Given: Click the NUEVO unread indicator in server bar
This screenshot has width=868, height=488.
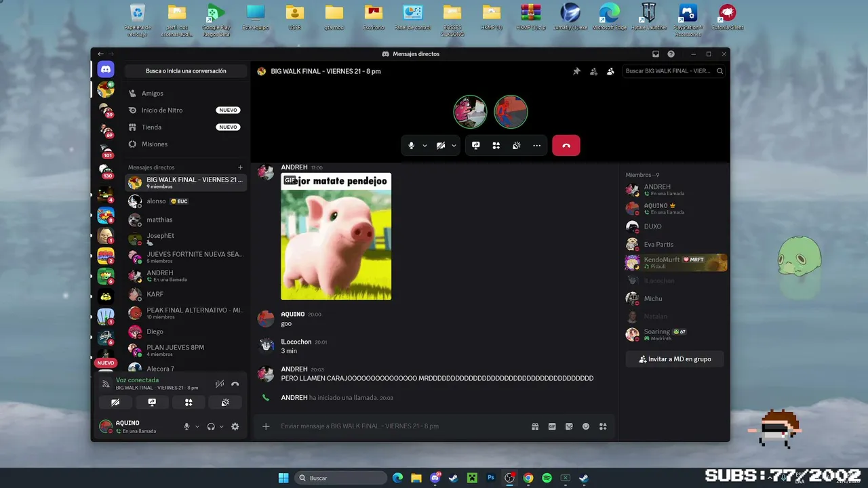Looking at the screenshot, I should tap(106, 363).
